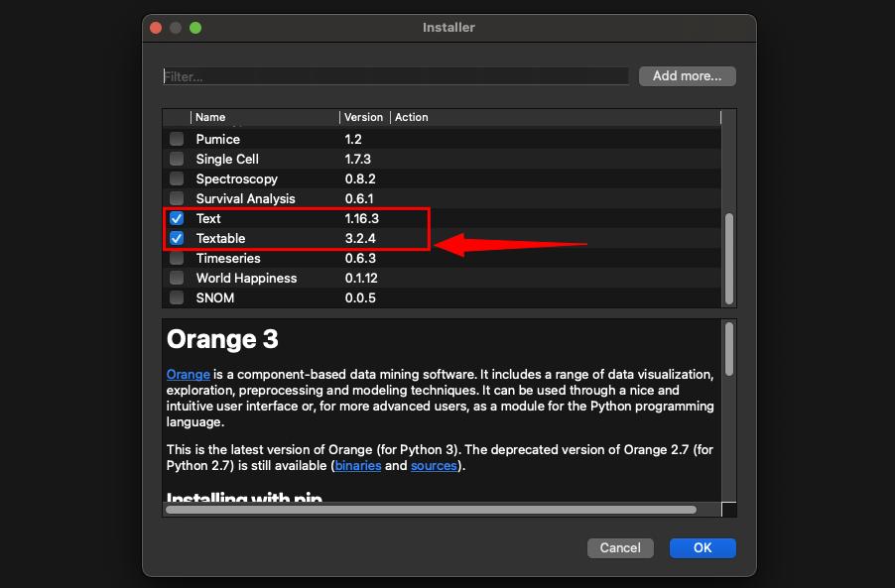The height and width of the screenshot is (588, 895).
Task: Select the Pumice row name
Action: [218, 139]
